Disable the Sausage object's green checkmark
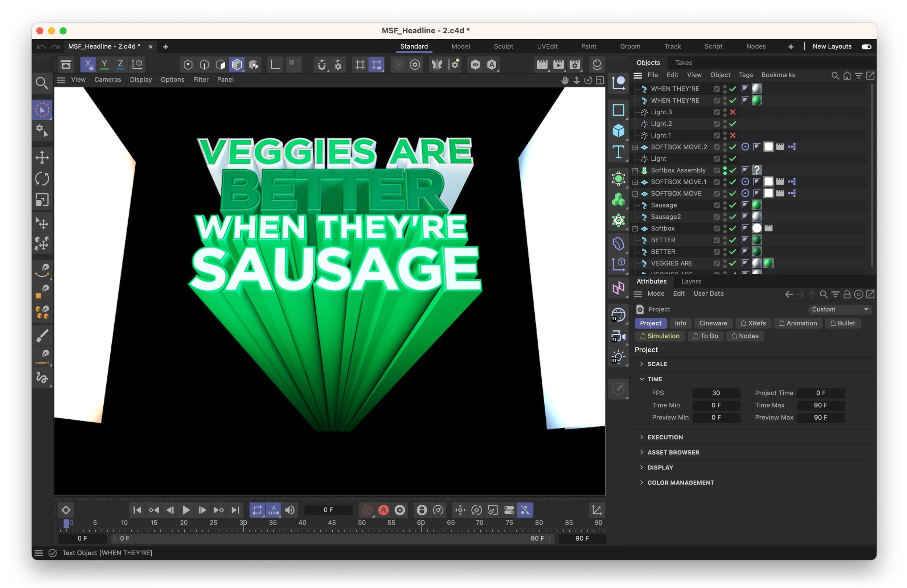The width and height of the screenshot is (907, 588). [732, 205]
